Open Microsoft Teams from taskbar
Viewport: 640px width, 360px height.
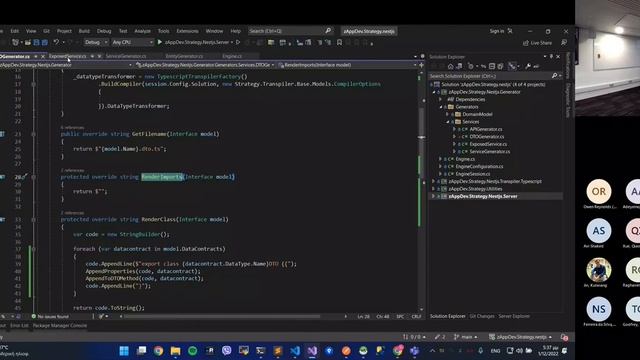[415, 351]
